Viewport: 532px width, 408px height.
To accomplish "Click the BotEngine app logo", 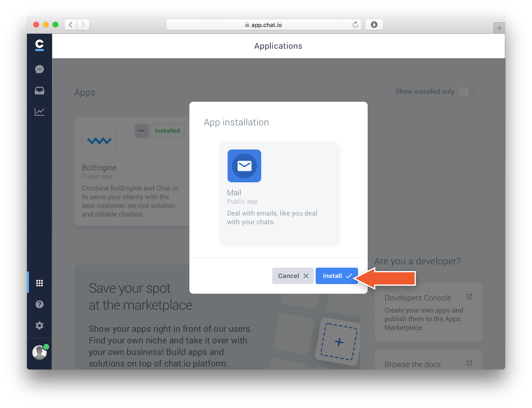I will [x=99, y=141].
